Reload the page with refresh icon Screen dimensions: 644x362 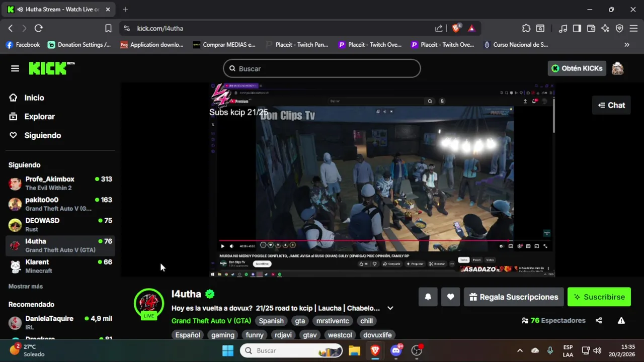38,29
